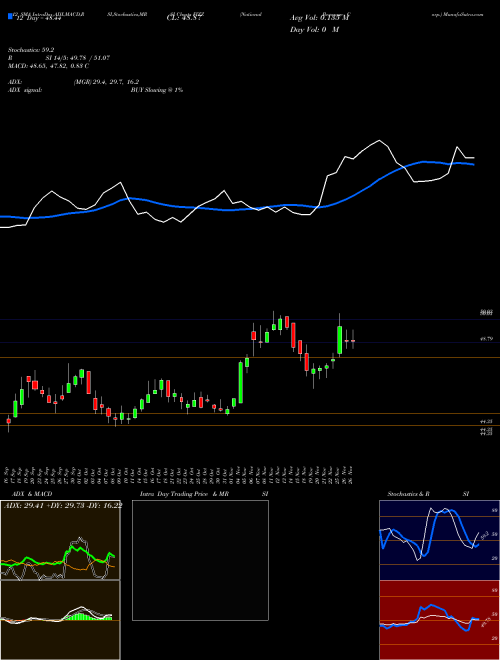Click the 'Intra Day Trading Price & MR' title
500x660 pixels.
coord(184,494)
